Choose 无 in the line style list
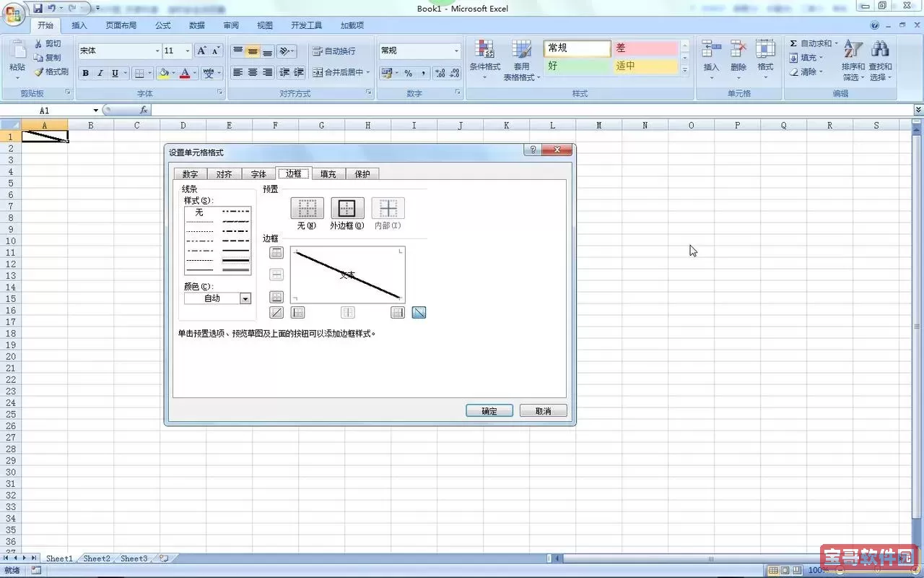The width and height of the screenshot is (924, 578). (200, 212)
